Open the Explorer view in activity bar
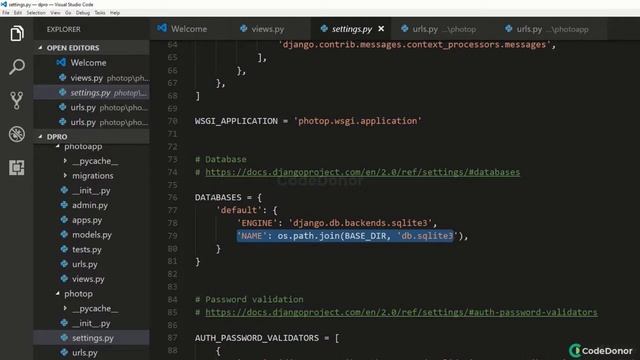Viewport: 640px width, 360px height. (x=16, y=33)
